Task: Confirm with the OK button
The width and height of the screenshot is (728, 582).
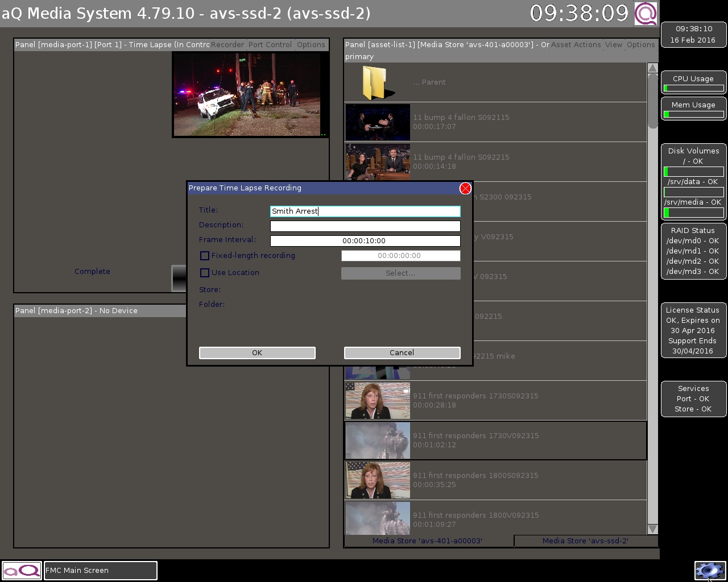Action: point(257,353)
